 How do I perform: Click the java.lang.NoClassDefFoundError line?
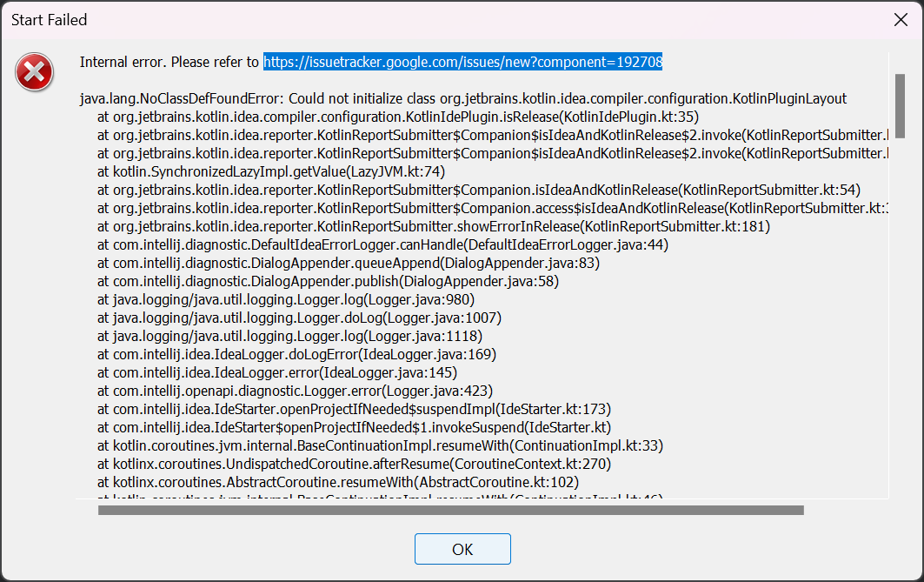click(x=462, y=98)
